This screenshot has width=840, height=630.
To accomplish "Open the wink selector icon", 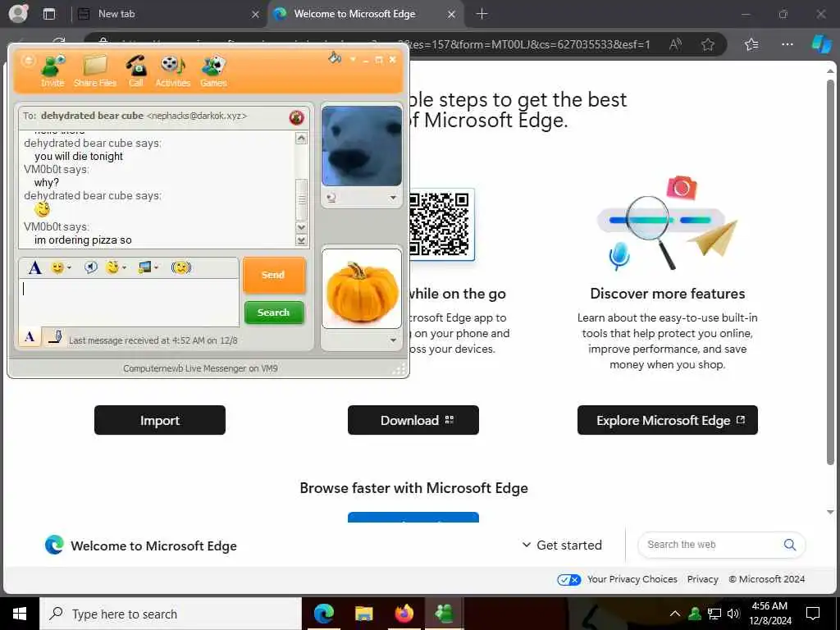I will tap(112, 267).
